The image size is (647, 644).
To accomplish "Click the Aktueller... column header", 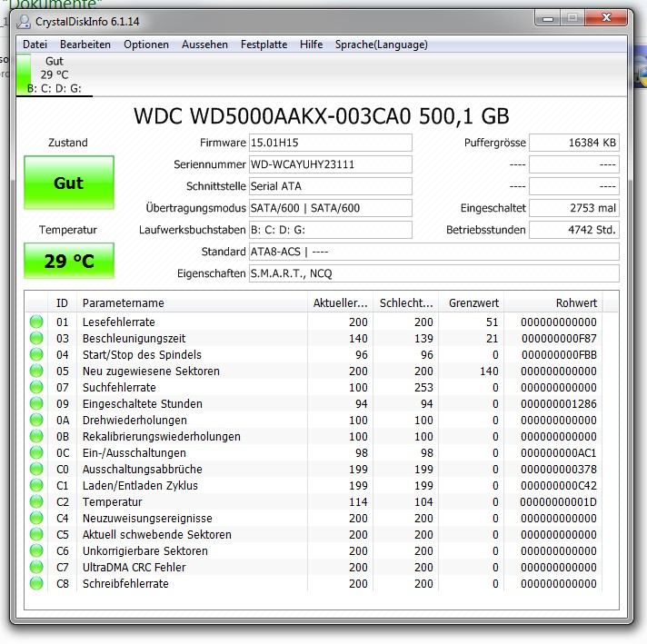I will tap(340, 302).
